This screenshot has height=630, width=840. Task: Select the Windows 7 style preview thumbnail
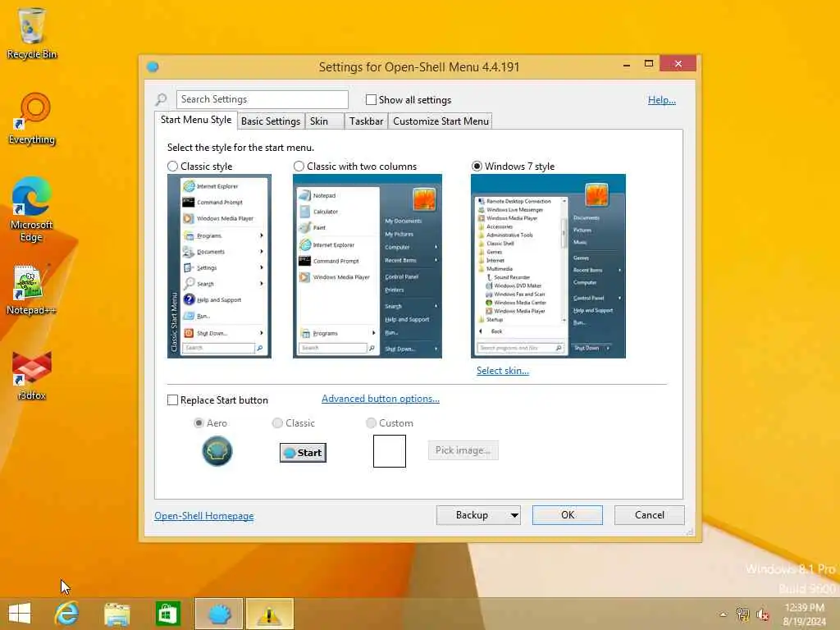click(x=548, y=267)
